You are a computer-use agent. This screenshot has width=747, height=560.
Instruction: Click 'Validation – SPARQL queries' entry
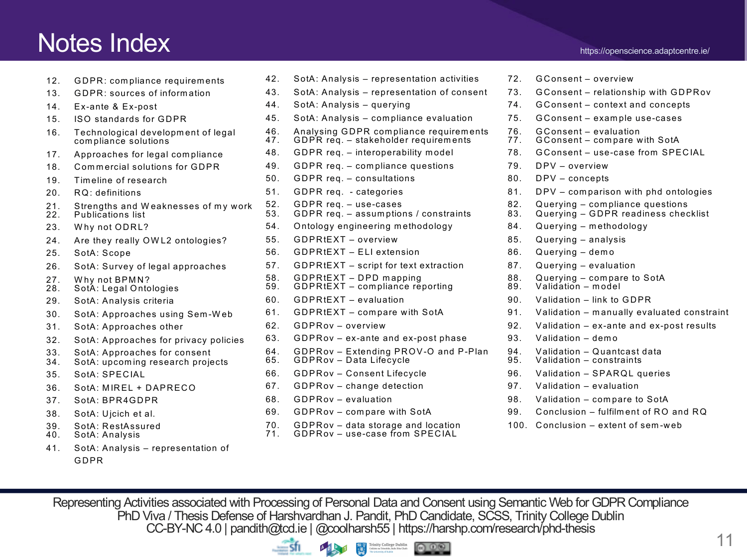tap(603, 373)
